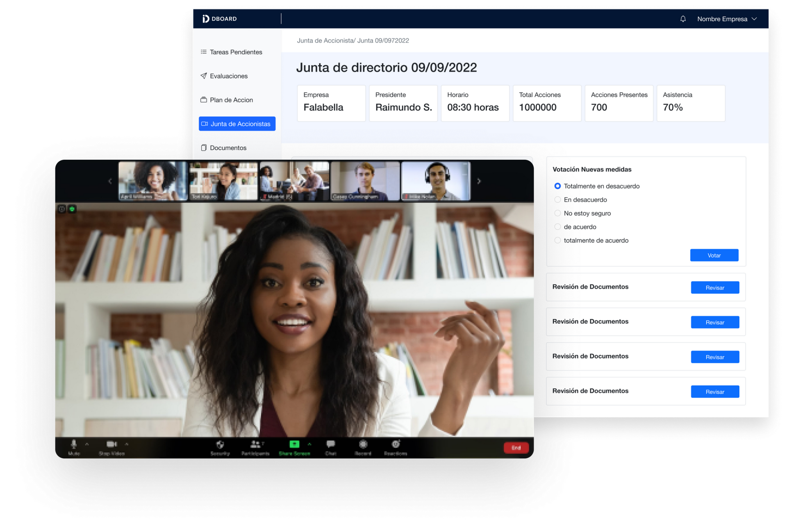
Task: Expand the Nombre Empresa dropdown
Action: (x=727, y=19)
